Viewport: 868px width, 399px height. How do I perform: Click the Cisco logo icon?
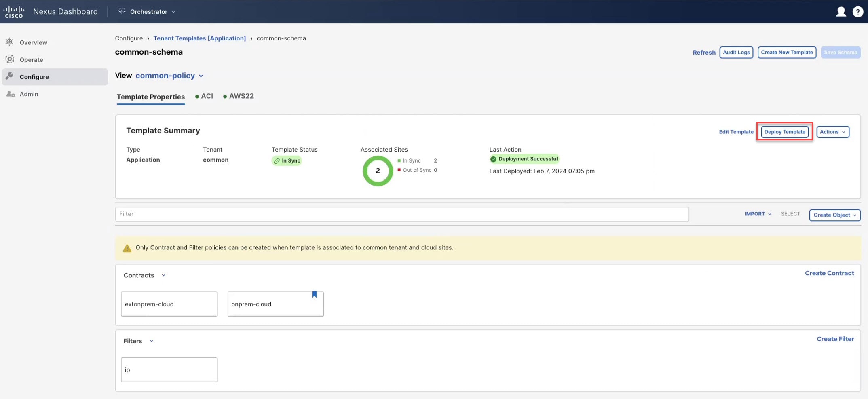pyautogui.click(x=14, y=12)
